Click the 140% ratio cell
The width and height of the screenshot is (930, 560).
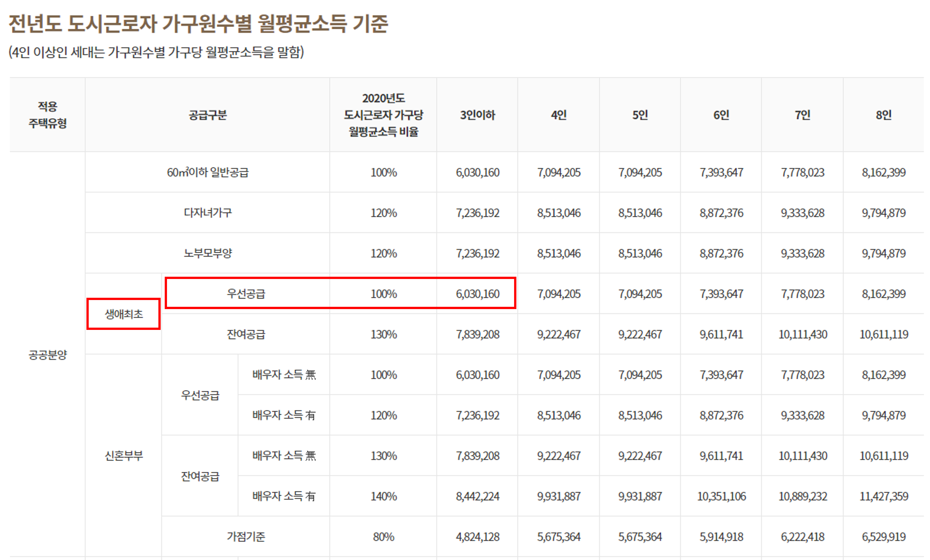click(383, 496)
